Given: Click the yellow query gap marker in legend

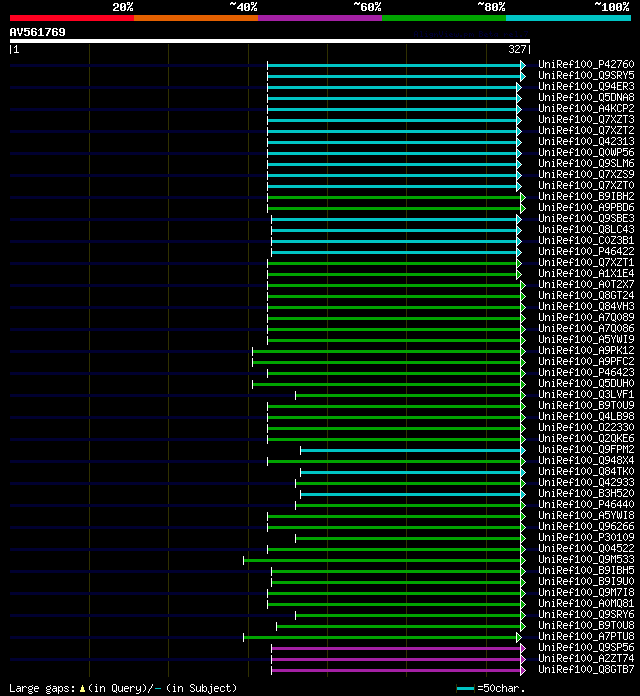Looking at the screenshot, I should click(83, 689).
